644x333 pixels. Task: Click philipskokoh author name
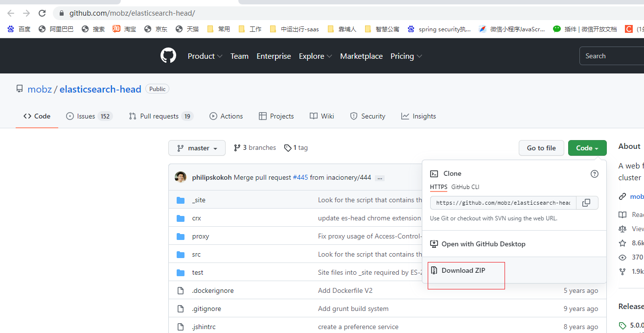click(212, 177)
